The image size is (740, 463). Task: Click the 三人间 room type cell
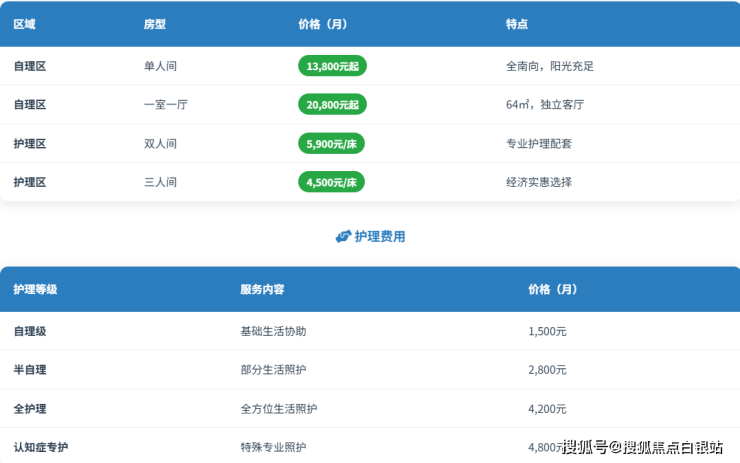point(160,182)
